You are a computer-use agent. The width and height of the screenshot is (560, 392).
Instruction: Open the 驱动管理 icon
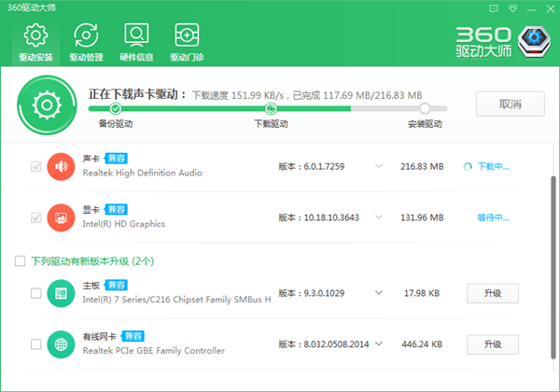click(86, 37)
